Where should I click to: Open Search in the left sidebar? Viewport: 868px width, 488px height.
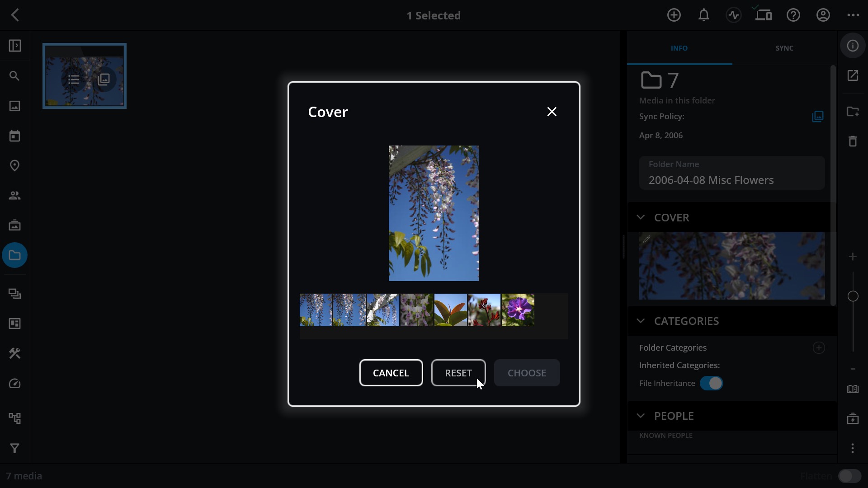coord(15,76)
